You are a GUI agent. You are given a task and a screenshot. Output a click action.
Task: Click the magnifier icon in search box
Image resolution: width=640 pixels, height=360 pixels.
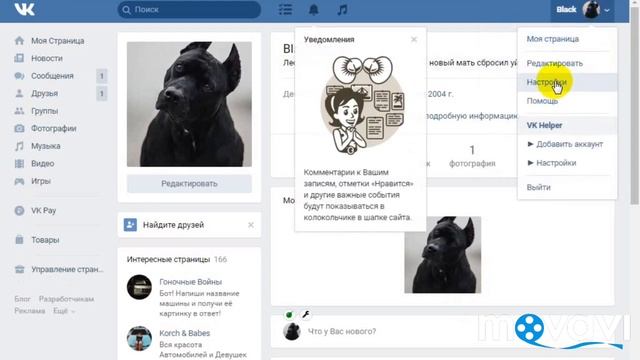click(127, 10)
